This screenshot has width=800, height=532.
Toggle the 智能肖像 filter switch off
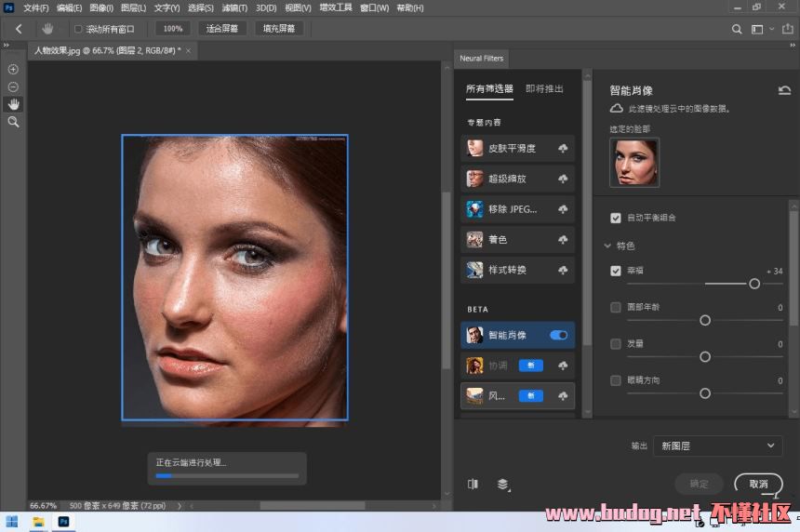coord(559,335)
